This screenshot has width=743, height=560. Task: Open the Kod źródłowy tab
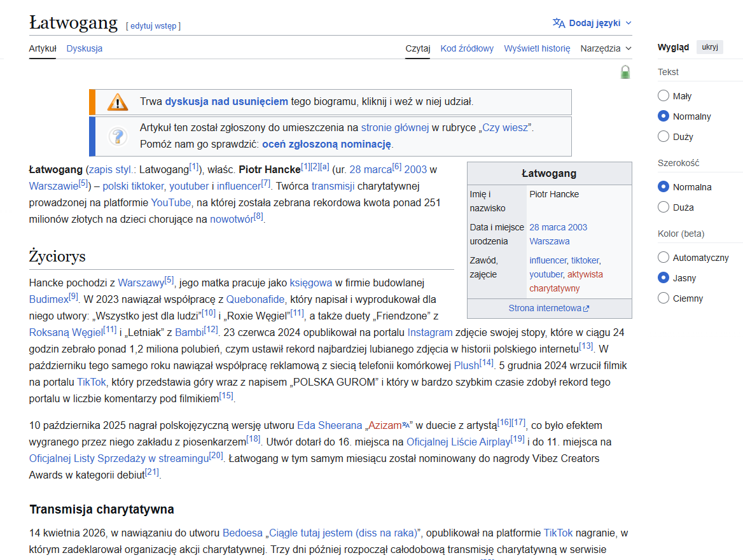tap(467, 48)
